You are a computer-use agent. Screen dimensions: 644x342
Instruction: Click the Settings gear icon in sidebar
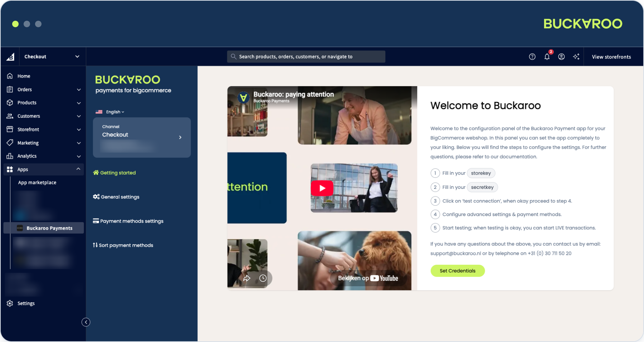pos(10,303)
